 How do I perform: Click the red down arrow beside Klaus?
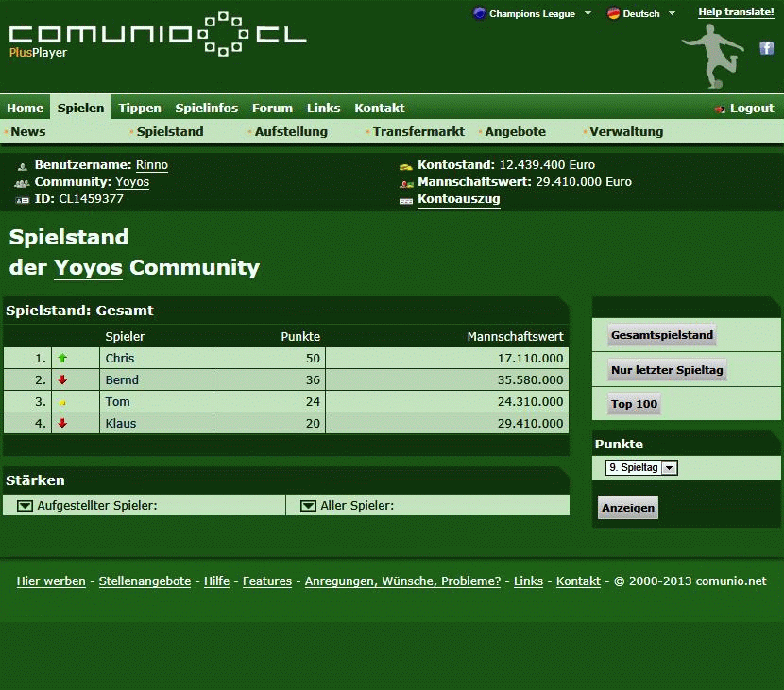click(63, 424)
